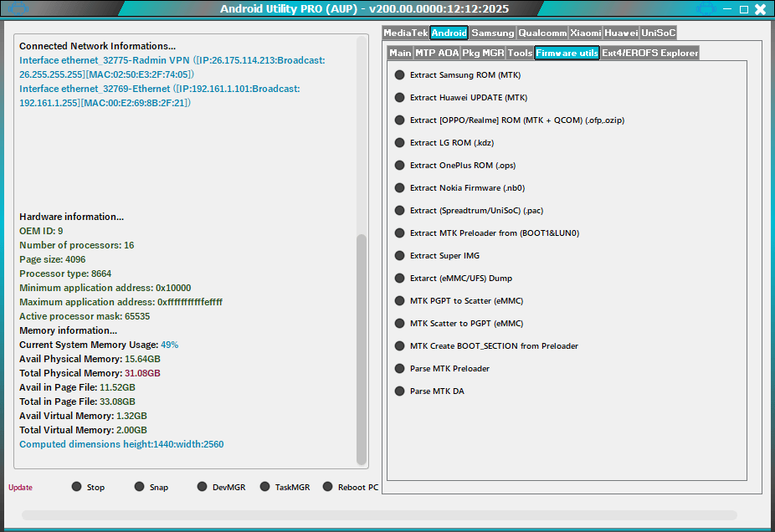The height and width of the screenshot is (532, 775).
Task: Choose Extract Spreadtrum/UniSoC (.pac)
Action: point(469,211)
